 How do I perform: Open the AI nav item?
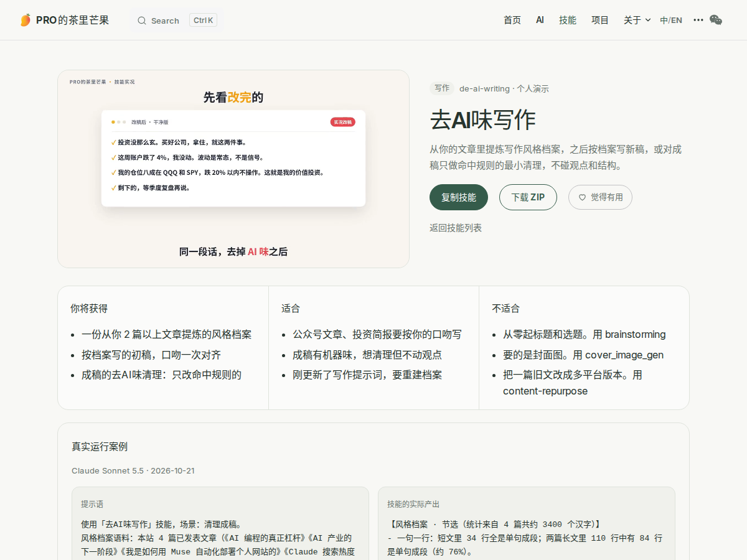click(x=540, y=20)
